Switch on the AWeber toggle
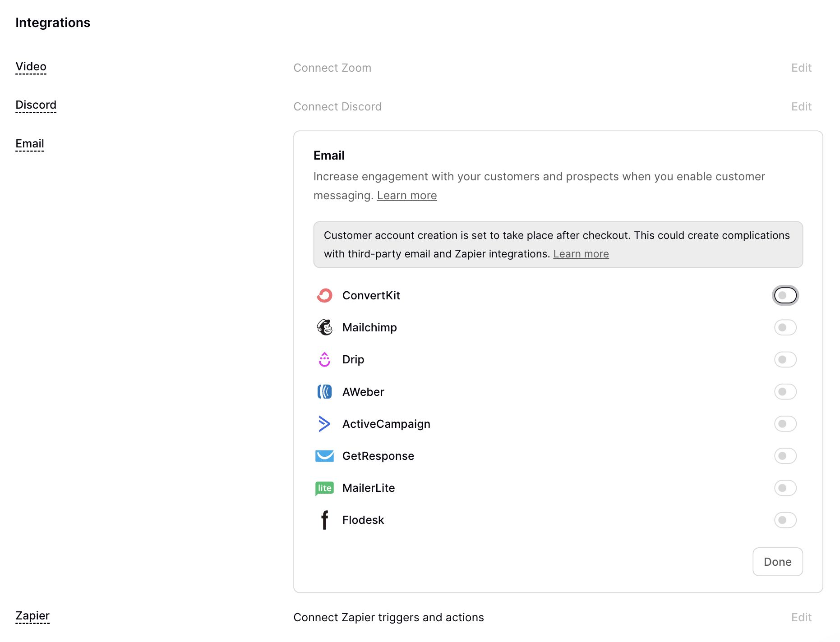 [x=785, y=391]
